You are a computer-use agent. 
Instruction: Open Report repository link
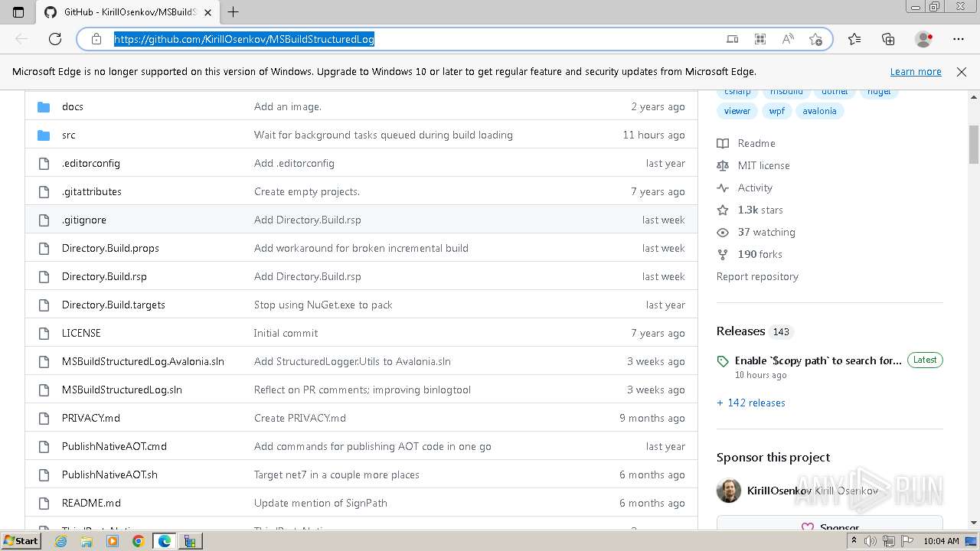pyautogui.click(x=757, y=276)
